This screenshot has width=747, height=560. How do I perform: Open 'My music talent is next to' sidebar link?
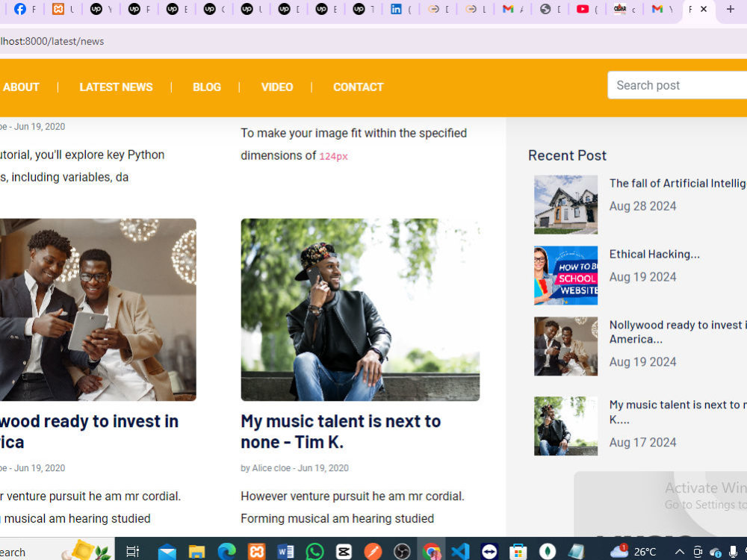[678, 412]
